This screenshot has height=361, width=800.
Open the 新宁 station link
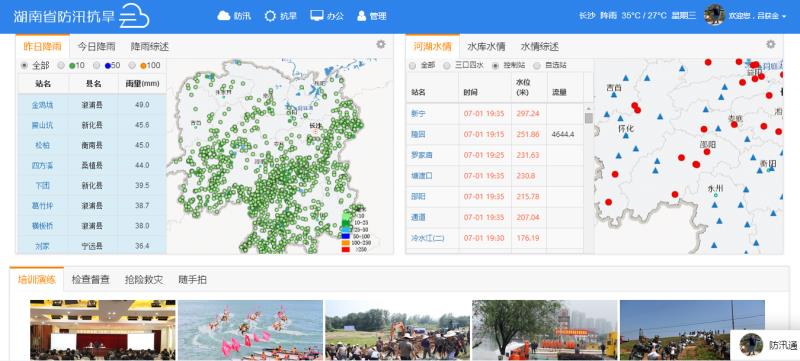pyautogui.click(x=418, y=114)
